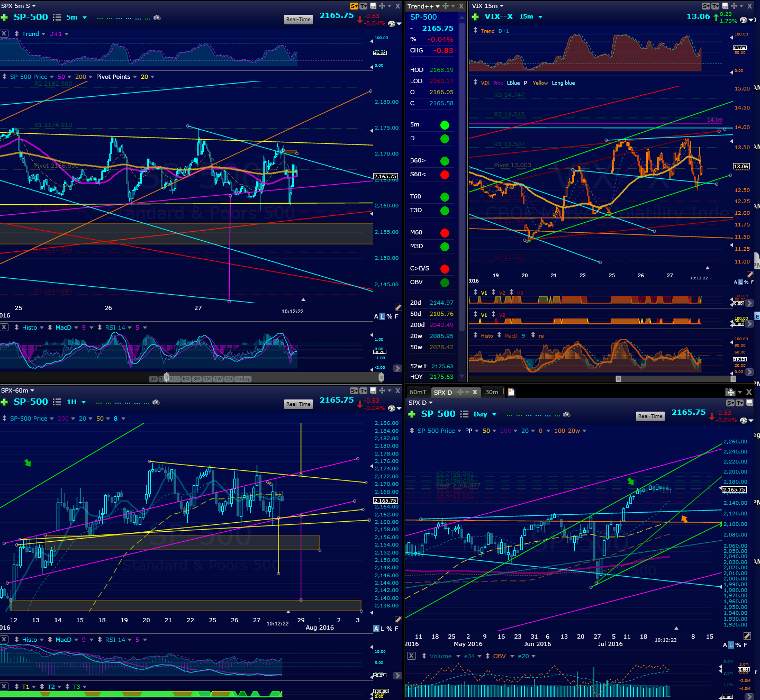
Task: Toggle the L log scale in the SPX 5m chart
Action: pyautogui.click(x=382, y=316)
